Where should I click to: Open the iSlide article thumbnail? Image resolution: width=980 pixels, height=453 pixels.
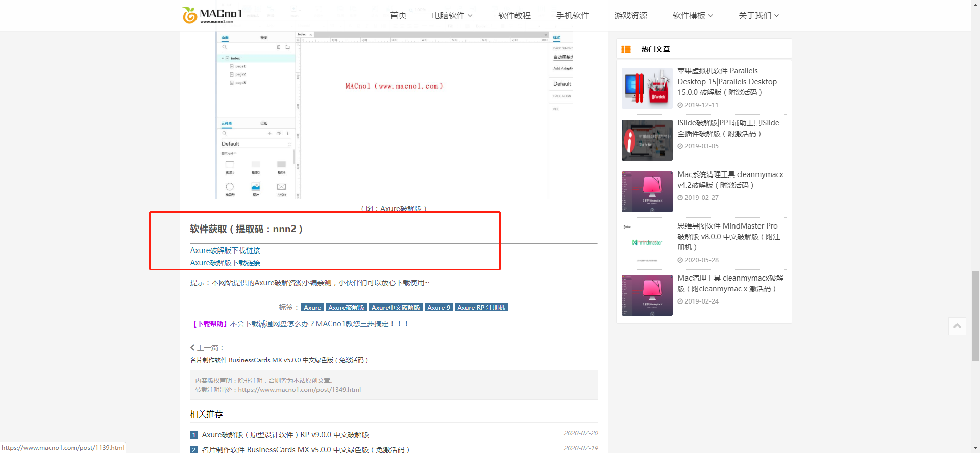coord(647,140)
